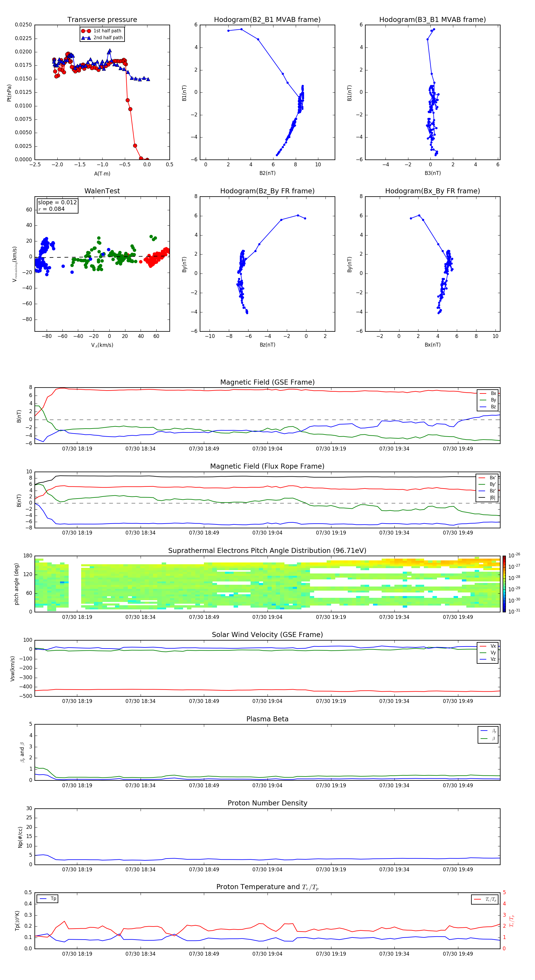Click the 'B2(nT)' x-axis label
535x980 pixels.
267,173
